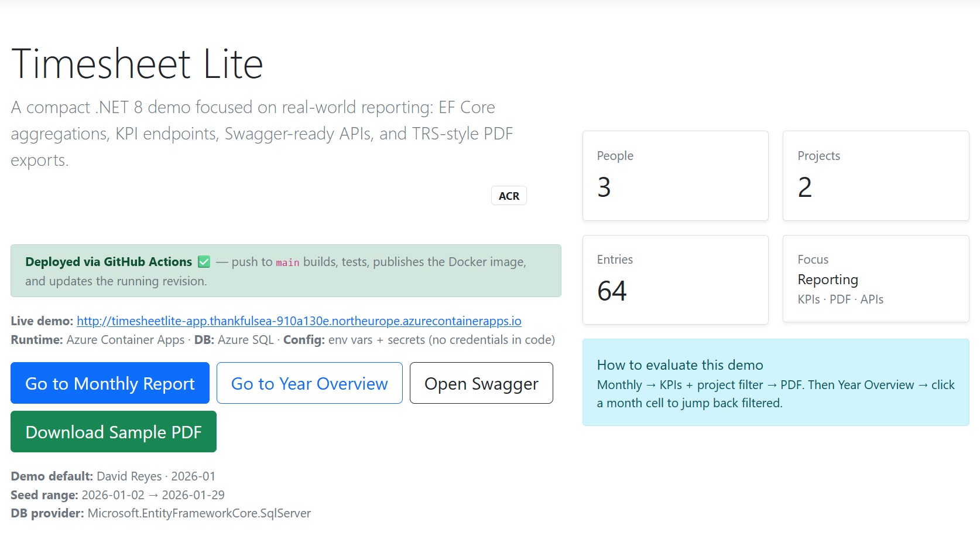Image resolution: width=980 pixels, height=542 pixels.
Task: Click the pink 'main' branch code text
Action: pyautogui.click(x=287, y=263)
